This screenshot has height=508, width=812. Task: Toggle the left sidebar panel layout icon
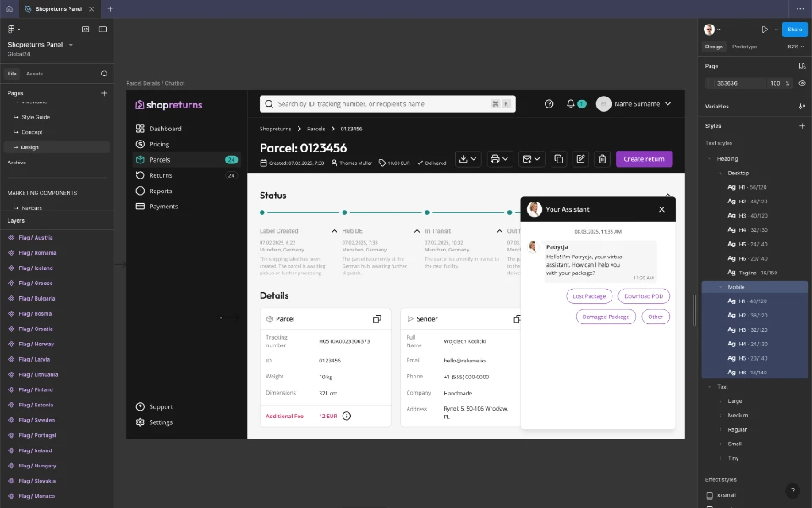pyautogui.click(x=102, y=29)
